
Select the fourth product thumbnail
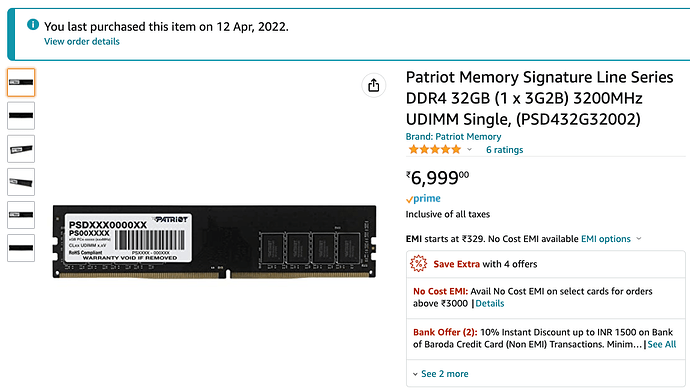(21, 182)
